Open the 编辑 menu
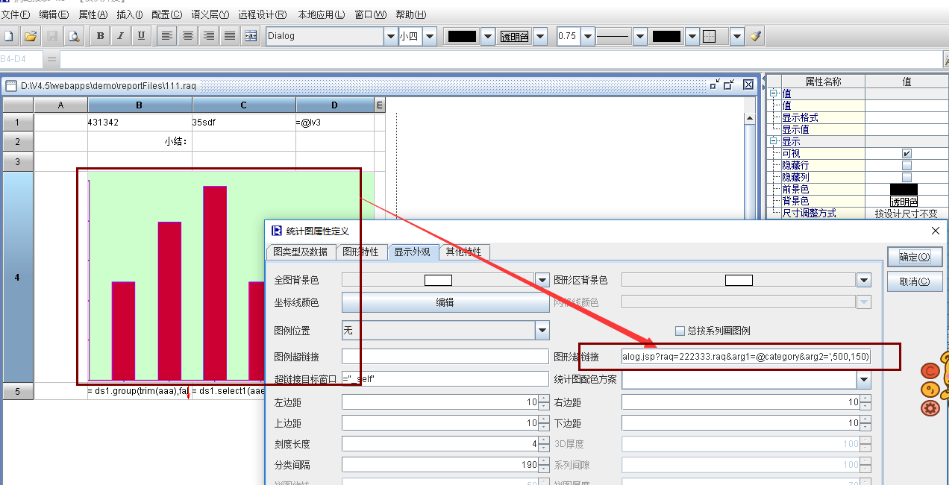 54,15
